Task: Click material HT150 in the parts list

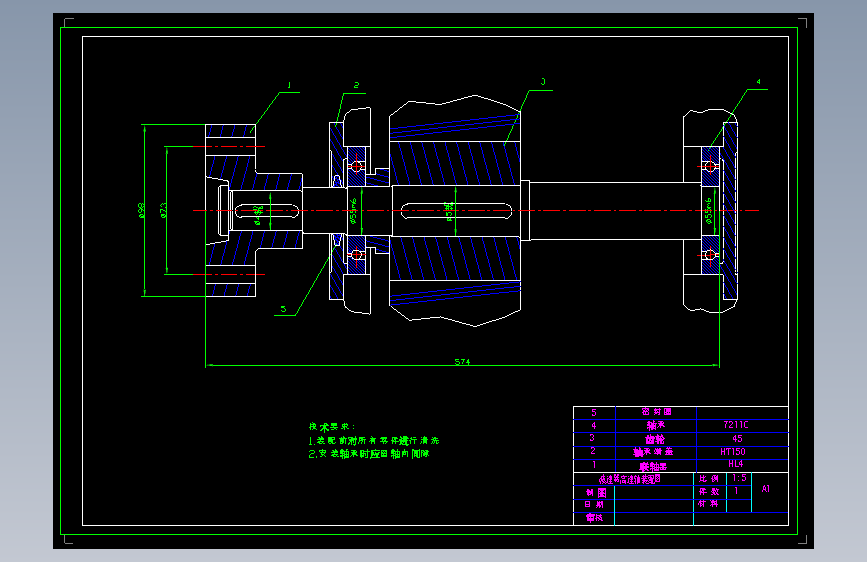Action: 733,452
